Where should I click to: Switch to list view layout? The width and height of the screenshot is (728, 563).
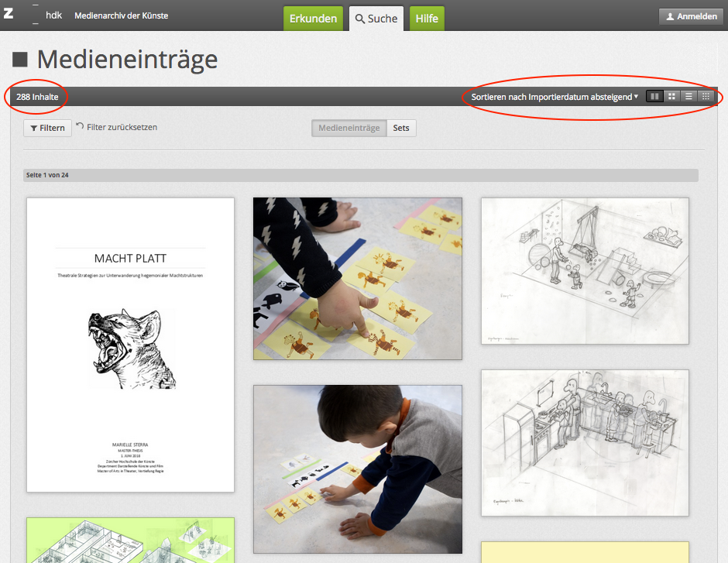pyautogui.click(x=689, y=97)
